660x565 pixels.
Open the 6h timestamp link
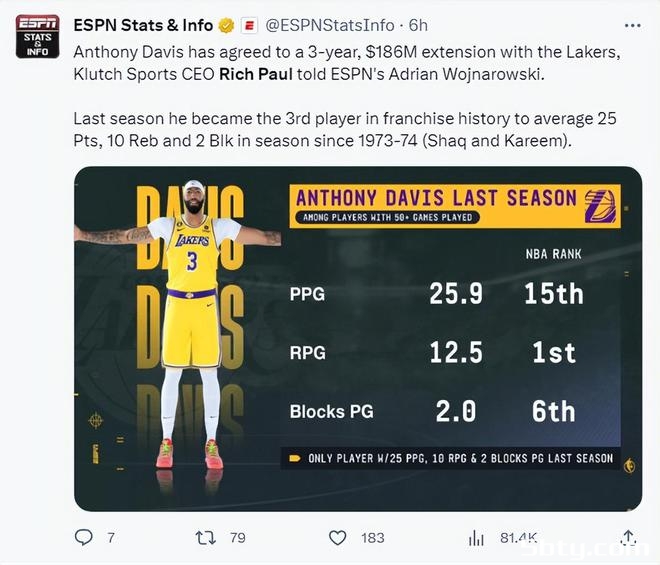[x=418, y=26]
